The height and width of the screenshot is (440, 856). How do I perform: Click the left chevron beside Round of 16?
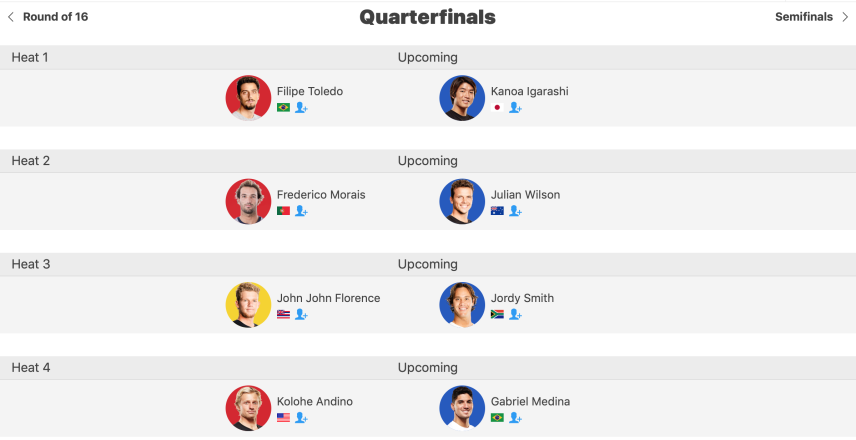pyautogui.click(x=10, y=17)
